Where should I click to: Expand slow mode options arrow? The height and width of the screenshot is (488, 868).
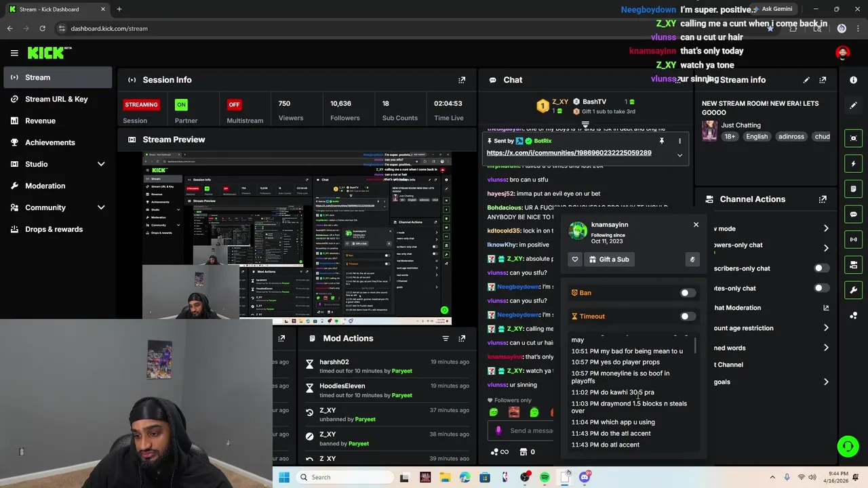coord(826,228)
